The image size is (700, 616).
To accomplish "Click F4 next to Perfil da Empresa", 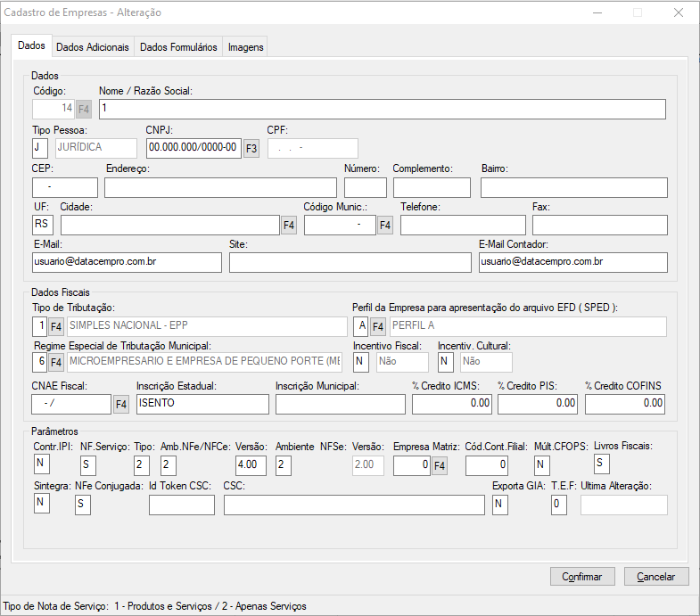I will point(378,327).
